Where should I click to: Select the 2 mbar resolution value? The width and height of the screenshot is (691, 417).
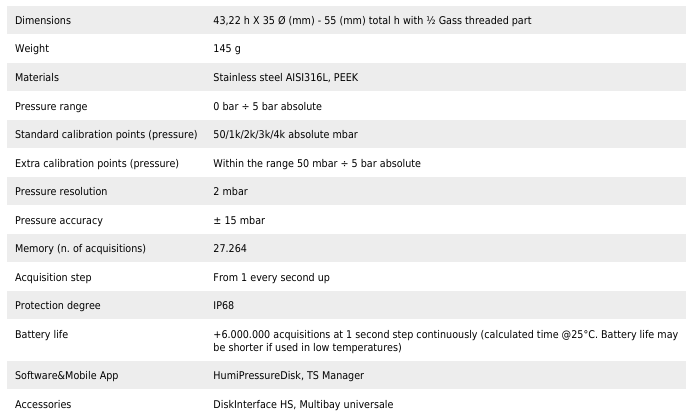[x=230, y=191]
